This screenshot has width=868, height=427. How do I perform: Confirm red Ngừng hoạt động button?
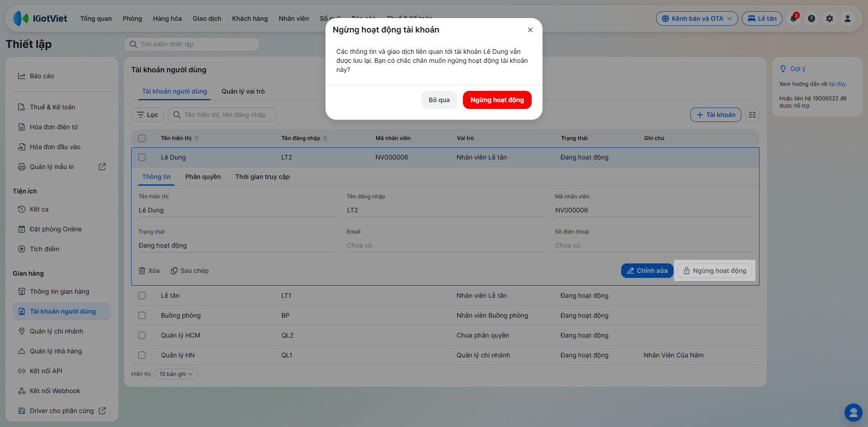point(497,100)
